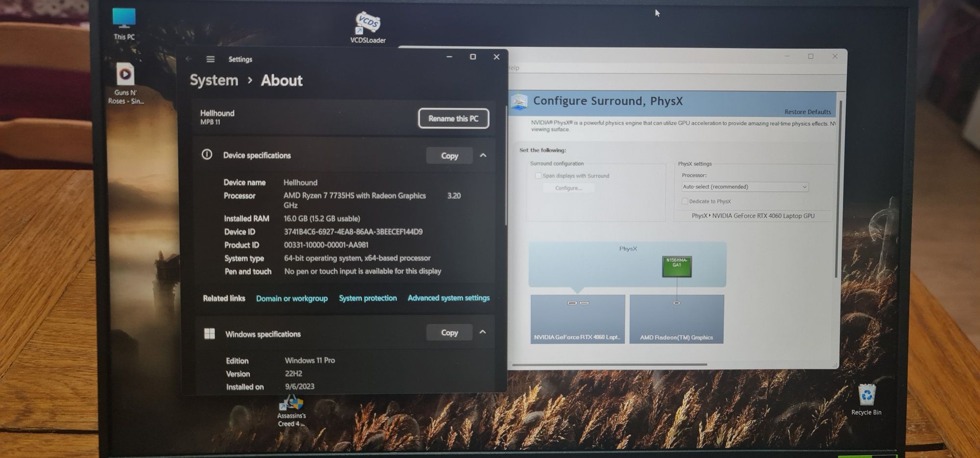Click the Configure... button under Surround

(568, 188)
